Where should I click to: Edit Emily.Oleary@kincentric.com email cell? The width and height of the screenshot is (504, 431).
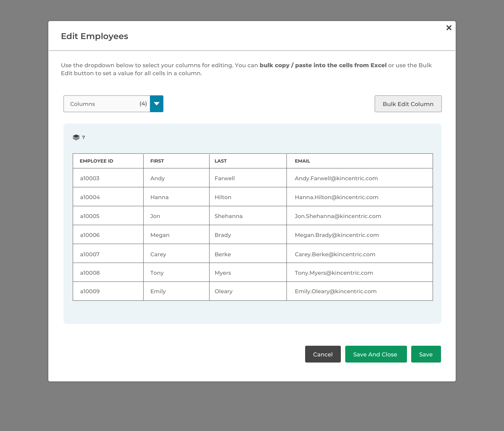tap(359, 291)
